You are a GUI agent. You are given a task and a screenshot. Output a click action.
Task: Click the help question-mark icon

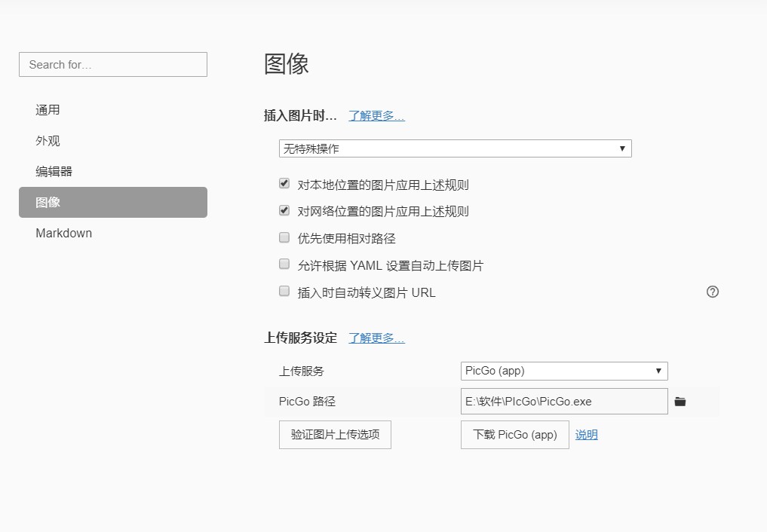(x=713, y=292)
